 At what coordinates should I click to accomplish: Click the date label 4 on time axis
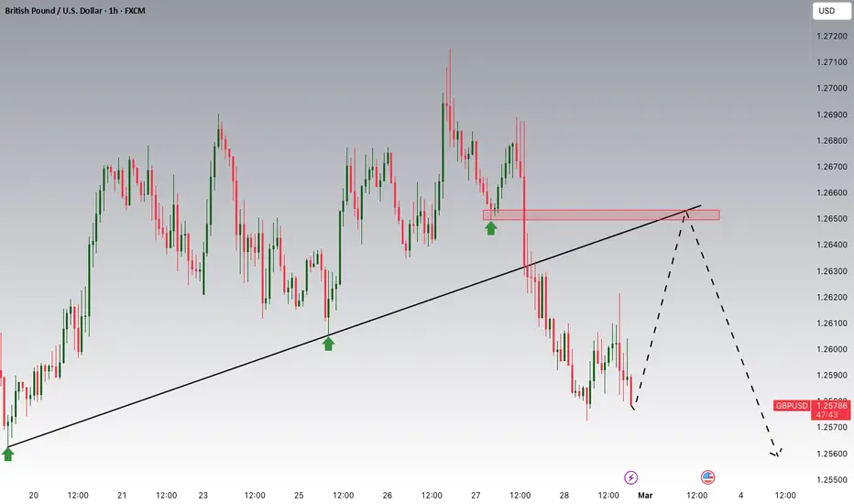(740, 495)
